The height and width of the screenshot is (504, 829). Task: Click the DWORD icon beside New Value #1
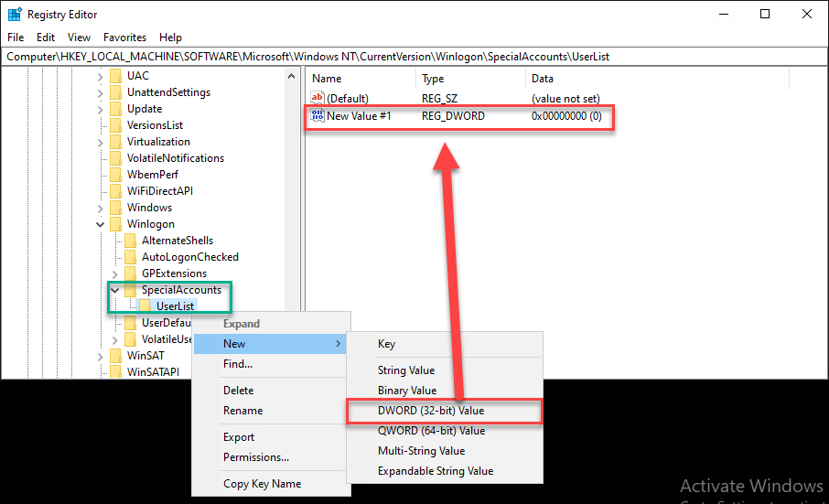pos(318,116)
